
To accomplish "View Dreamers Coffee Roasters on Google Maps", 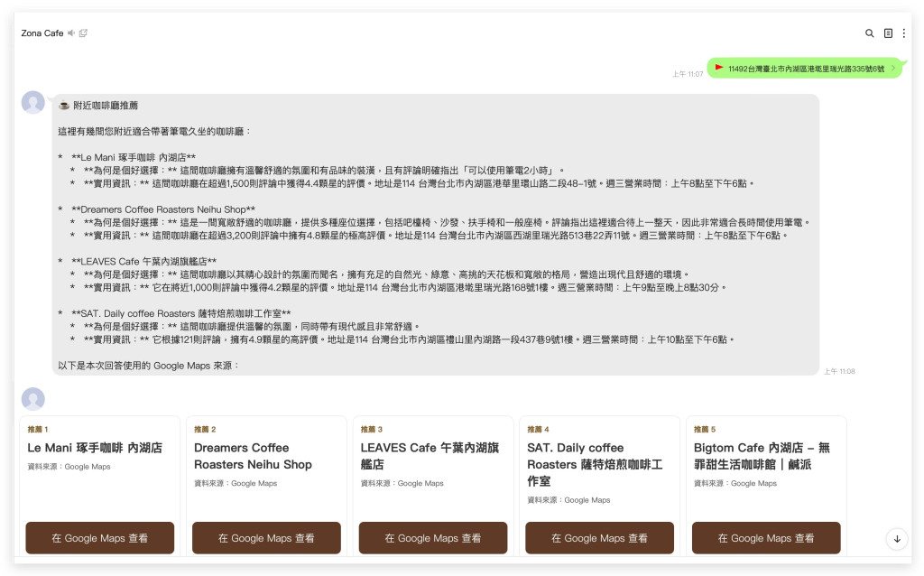I will click(x=266, y=538).
